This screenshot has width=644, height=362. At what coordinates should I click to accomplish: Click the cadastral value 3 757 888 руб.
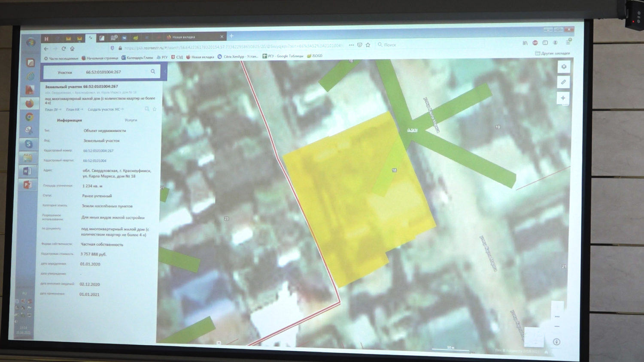point(93,254)
